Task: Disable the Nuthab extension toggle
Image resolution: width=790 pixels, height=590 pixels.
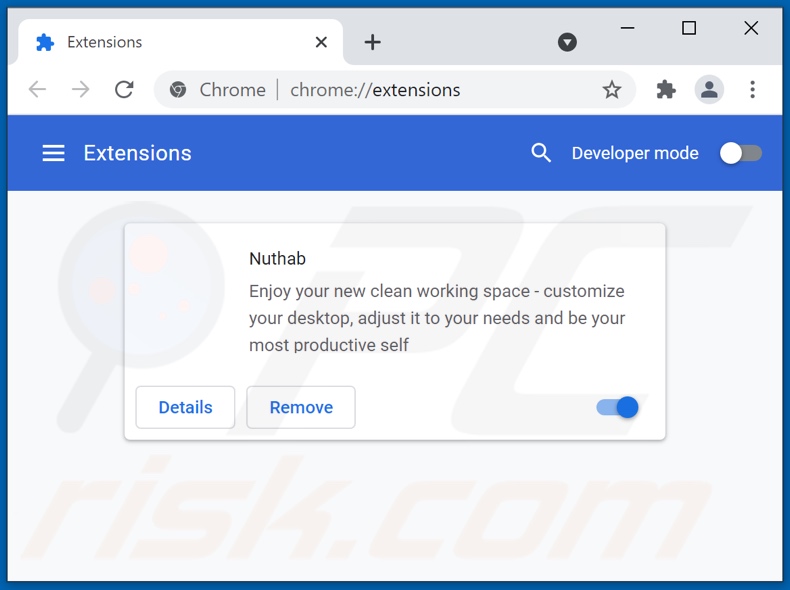Action: [x=617, y=407]
